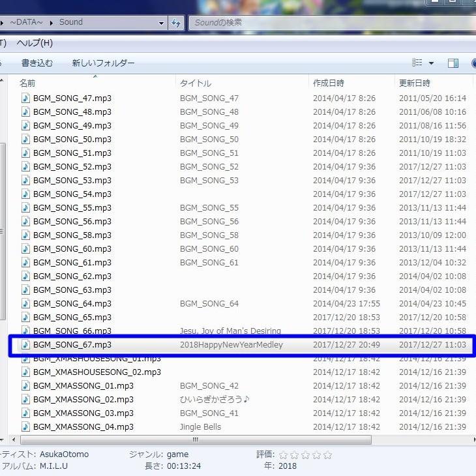
Task: Click the Sound search input field
Action: (x=326, y=23)
